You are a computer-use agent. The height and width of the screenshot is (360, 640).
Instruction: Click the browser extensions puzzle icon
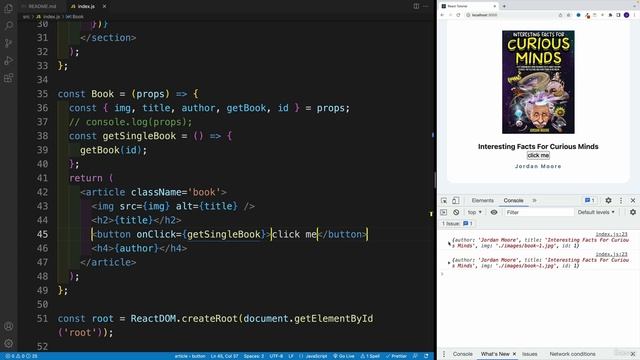pos(611,15)
